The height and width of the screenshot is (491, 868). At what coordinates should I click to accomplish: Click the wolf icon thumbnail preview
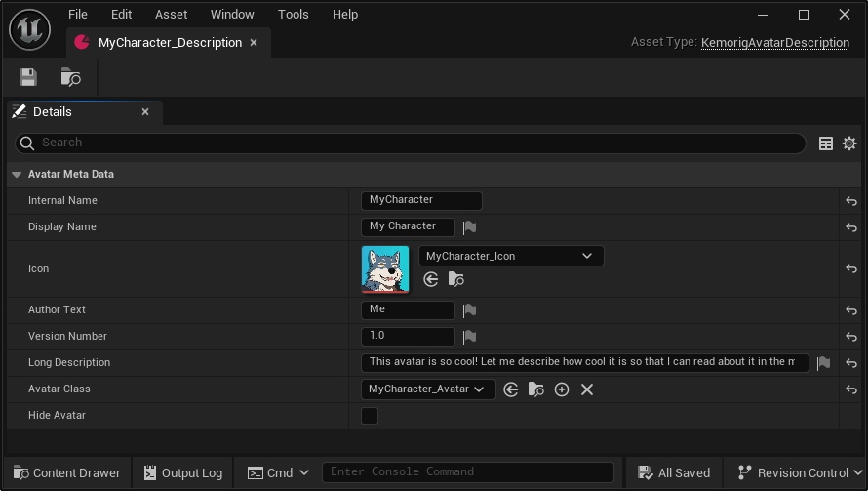coord(385,268)
